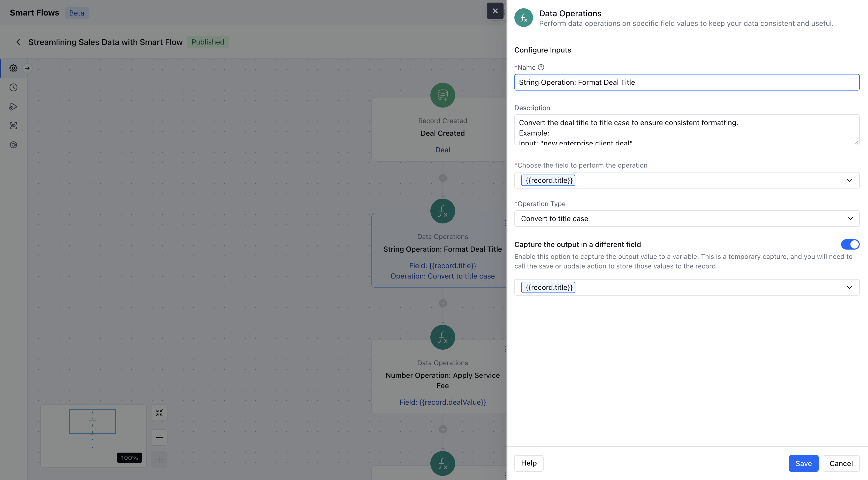Screen dimensions: 868x480
Task: Disable capture output in different field toggle
Action: 850,244
